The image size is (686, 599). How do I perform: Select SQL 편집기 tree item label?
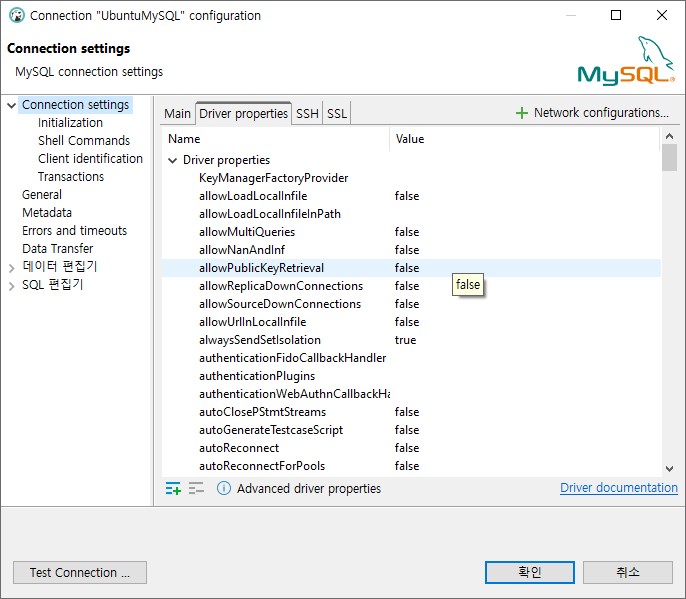point(52,285)
